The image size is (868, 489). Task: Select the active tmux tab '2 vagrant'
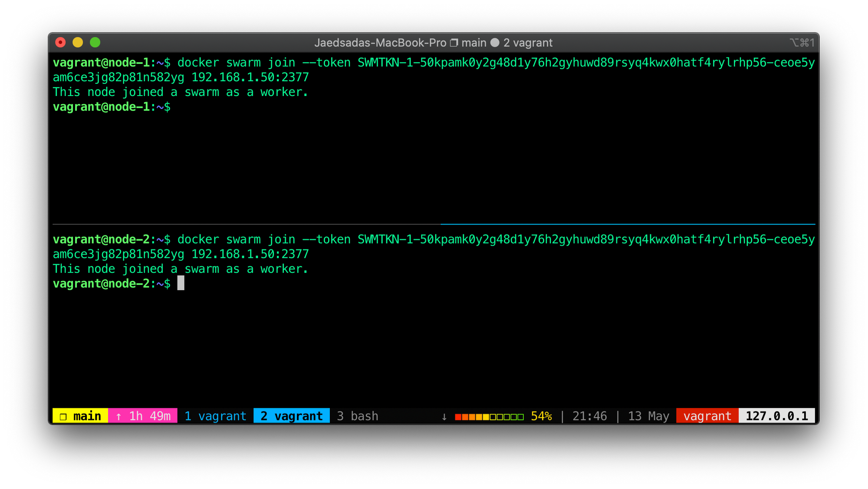point(292,416)
